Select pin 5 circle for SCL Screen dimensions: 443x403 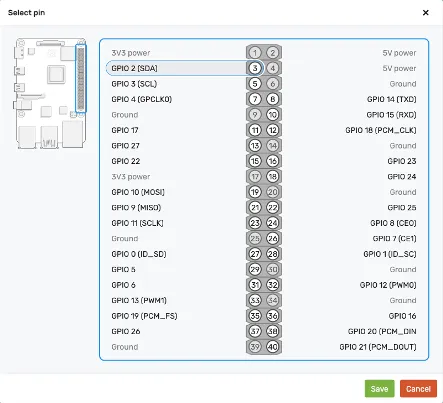click(255, 84)
